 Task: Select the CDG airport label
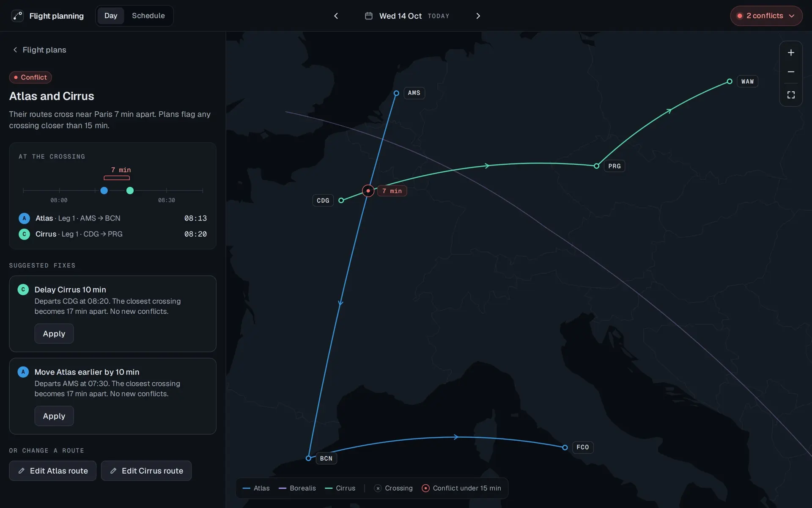click(x=323, y=201)
